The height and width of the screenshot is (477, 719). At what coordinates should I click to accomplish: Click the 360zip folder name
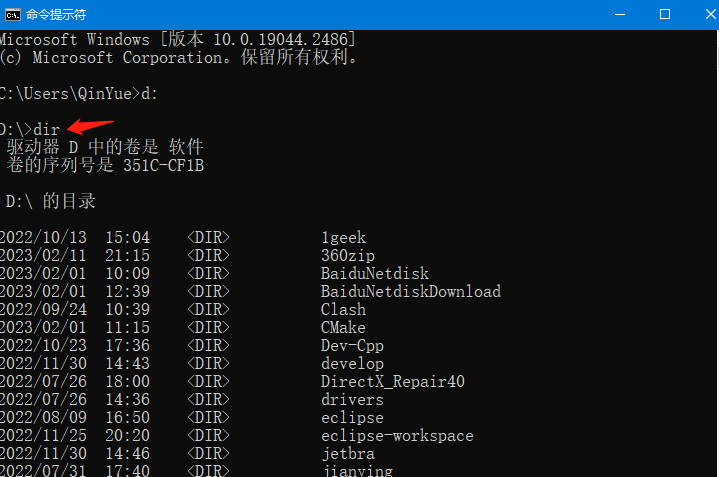[348, 256]
